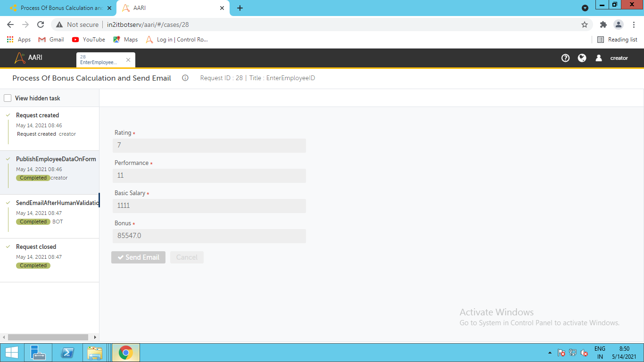The image size is (644, 362).
Task: Click the Completed badge under PublishEmployeeDataOnForm
Action: point(33,178)
